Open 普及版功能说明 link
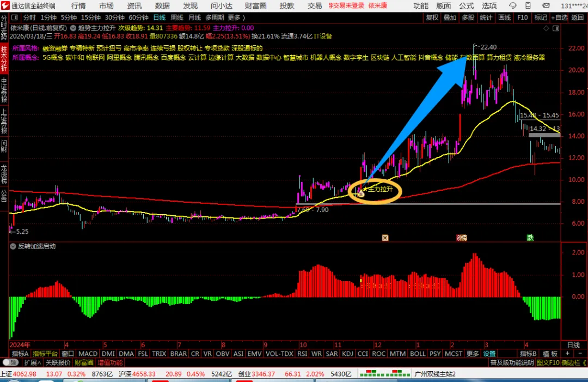588x382 pixels. [512, 363]
